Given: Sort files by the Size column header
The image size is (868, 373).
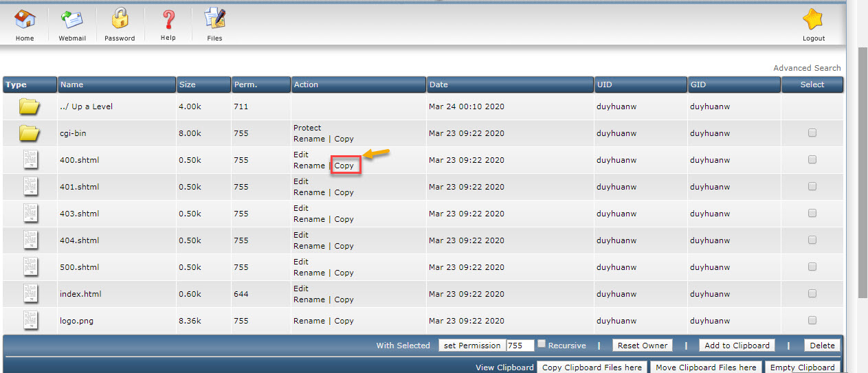Looking at the screenshot, I should [187, 84].
